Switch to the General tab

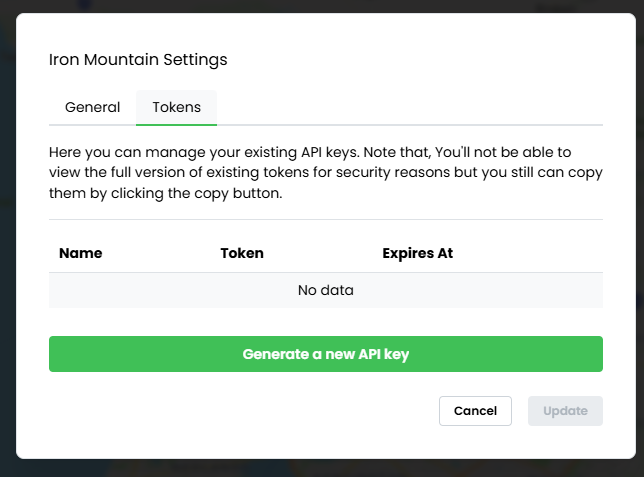[92, 107]
